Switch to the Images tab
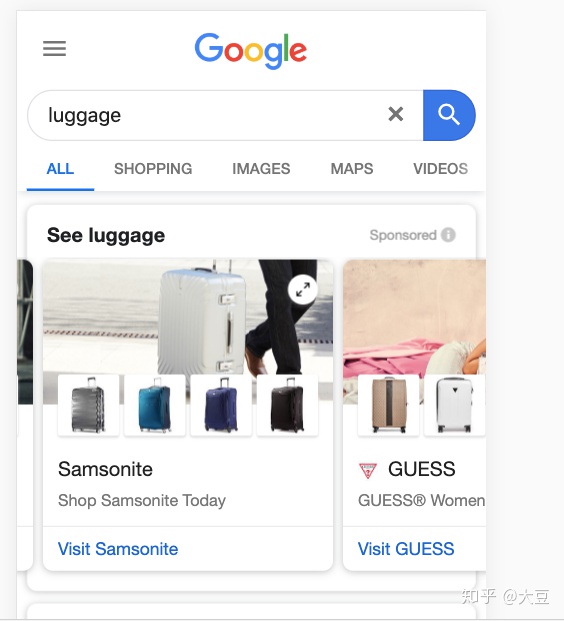This screenshot has width=564, height=621. pos(261,169)
